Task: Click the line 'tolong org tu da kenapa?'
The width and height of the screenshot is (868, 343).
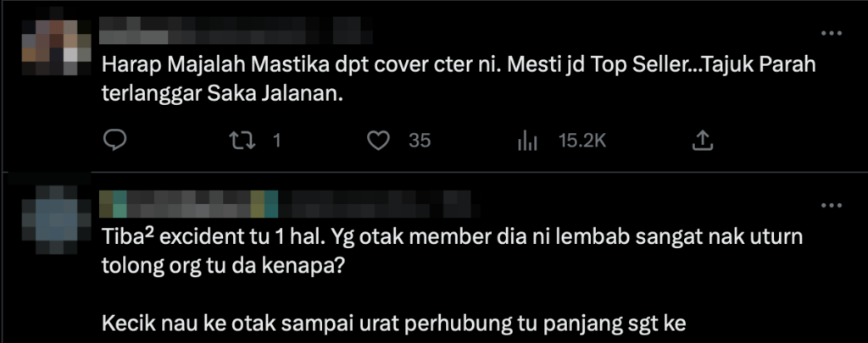Action: [x=224, y=266]
